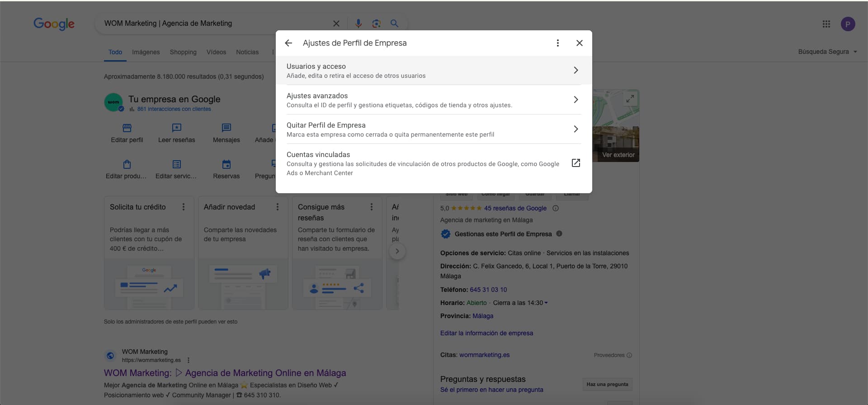This screenshot has width=868, height=405.
Task: Switch to the Imágenes tab
Action: 146,52
